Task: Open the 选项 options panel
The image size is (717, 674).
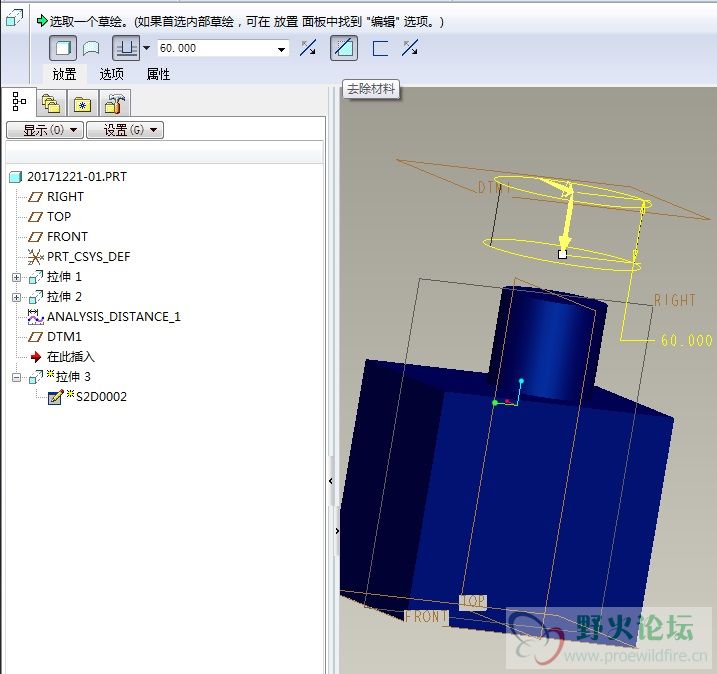Action: pos(112,74)
